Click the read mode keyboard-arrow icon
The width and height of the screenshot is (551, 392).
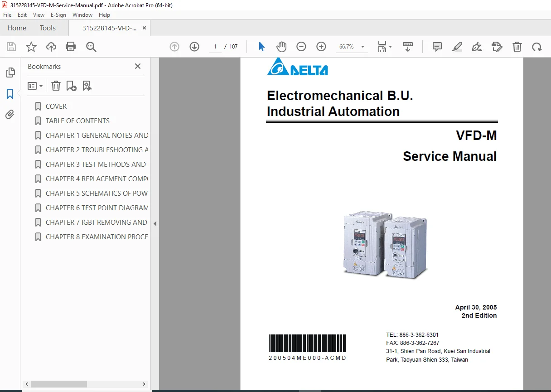coord(408,47)
